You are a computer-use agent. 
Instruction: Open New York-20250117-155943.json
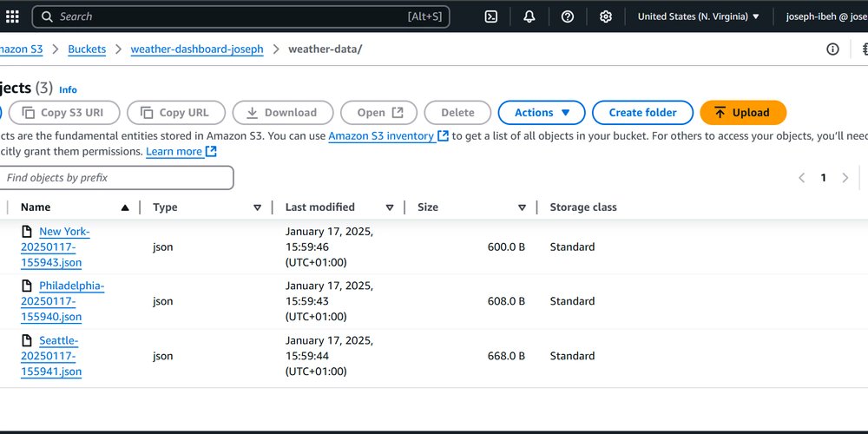click(56, 247)
